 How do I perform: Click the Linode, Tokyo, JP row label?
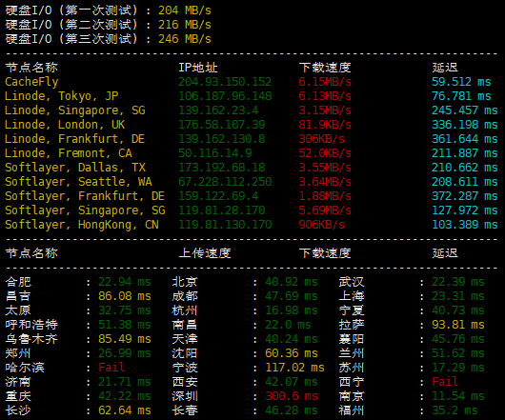pos(62,96)
